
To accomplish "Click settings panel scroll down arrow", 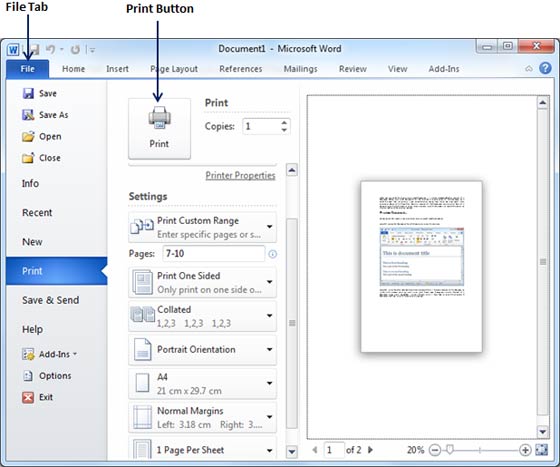I will pos(292,452).
